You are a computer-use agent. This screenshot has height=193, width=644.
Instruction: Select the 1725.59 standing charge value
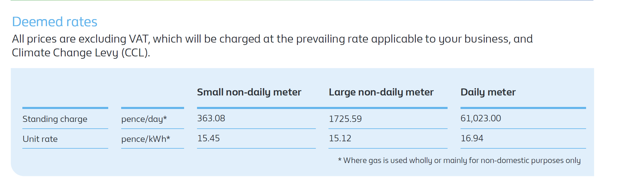345,119
